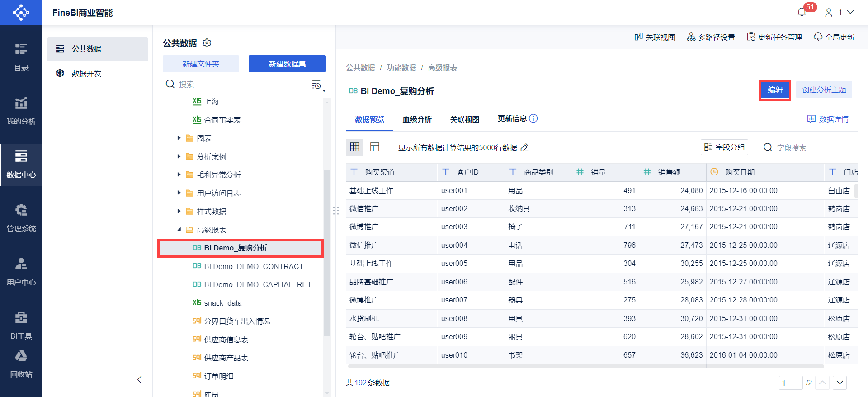The width and height of the screenshot is (868, 397).
Task: Click the 创建分析主题 button
Action: tap(824, 90)
